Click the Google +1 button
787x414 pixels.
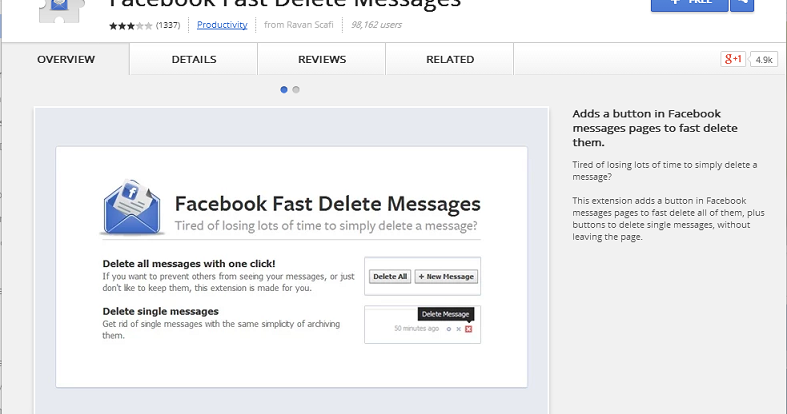[x=733, y=59]
